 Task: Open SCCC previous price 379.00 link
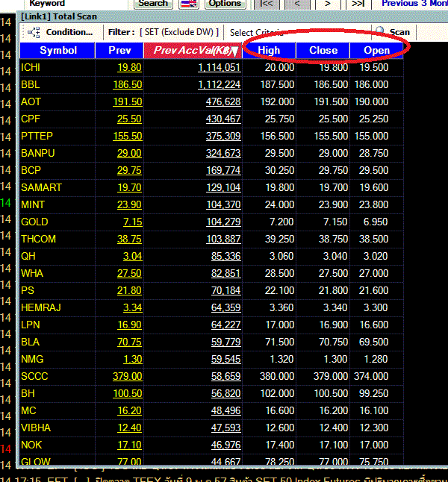click(x=128, y=377)
